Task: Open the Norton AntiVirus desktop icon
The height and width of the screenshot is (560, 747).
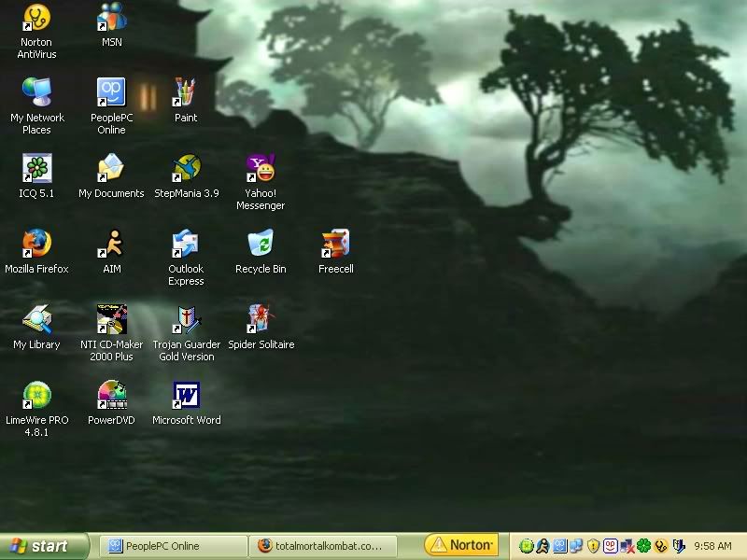Action: point(36,18)
